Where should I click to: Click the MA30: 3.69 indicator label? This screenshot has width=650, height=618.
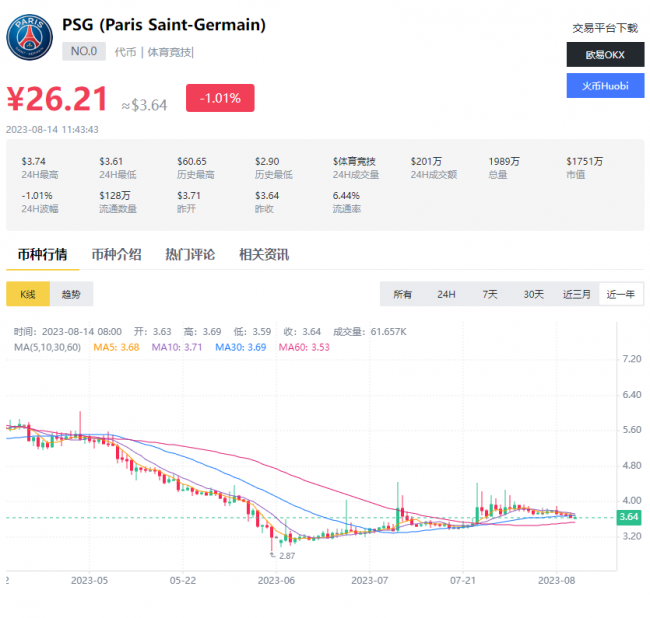click(240, 347)
